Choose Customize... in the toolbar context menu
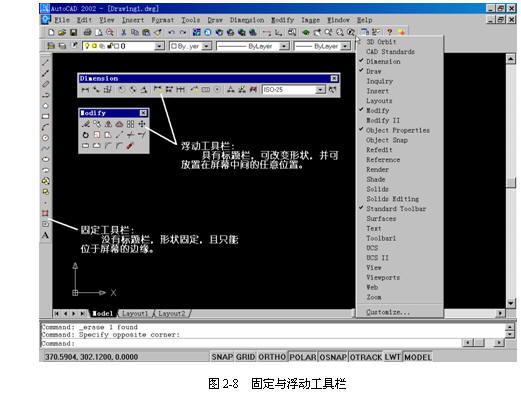 click(x=388, y=312)
